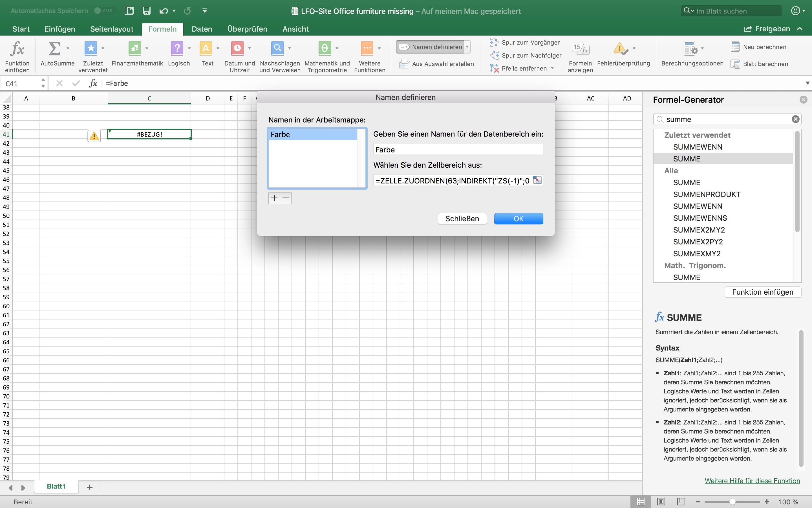Switch to the Einfügen tab

coord(60,29)
